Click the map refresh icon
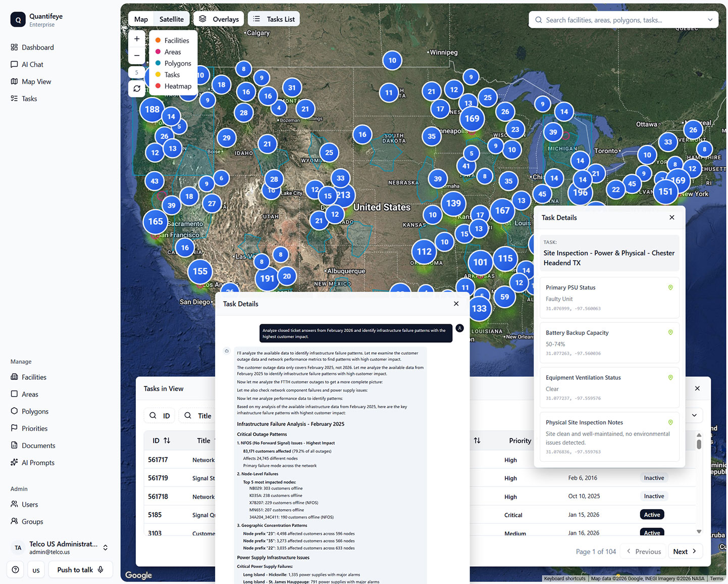Viewport: 728px width, 584px height. 137,88
